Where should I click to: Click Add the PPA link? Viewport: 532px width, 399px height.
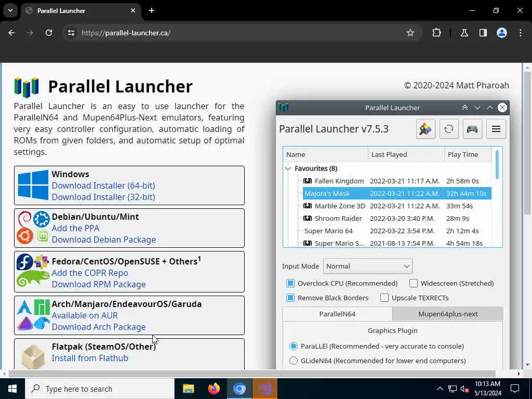[75, 228]
